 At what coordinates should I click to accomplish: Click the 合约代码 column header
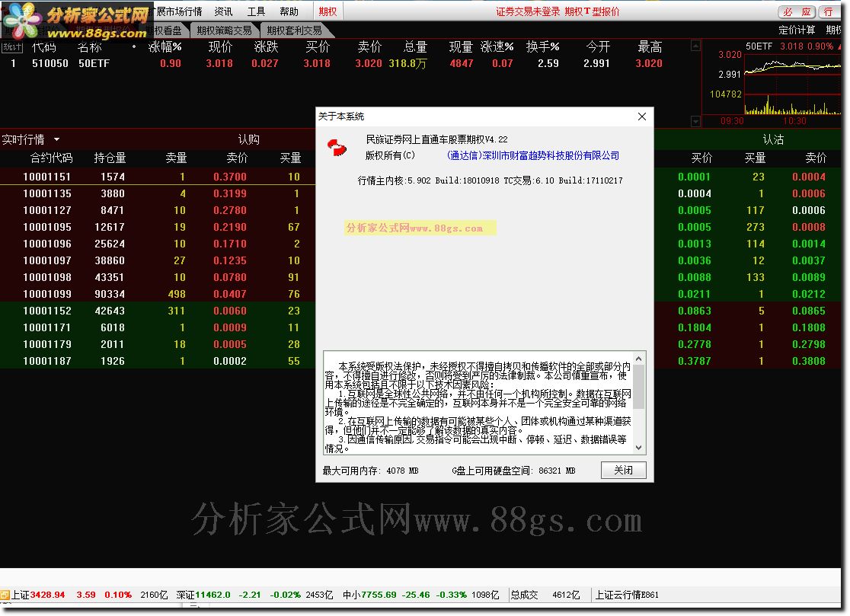pyautogui.click(x=51, y=158)
